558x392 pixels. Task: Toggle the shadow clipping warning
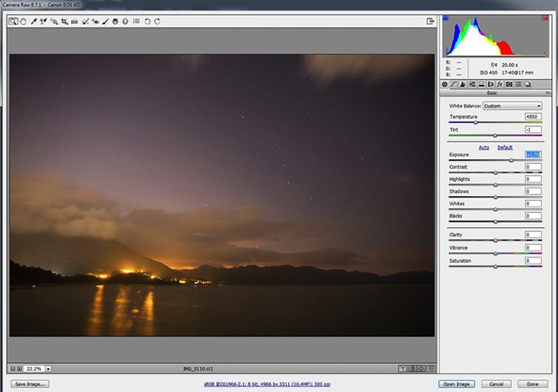pyautogui.click(x=446, y=17)
